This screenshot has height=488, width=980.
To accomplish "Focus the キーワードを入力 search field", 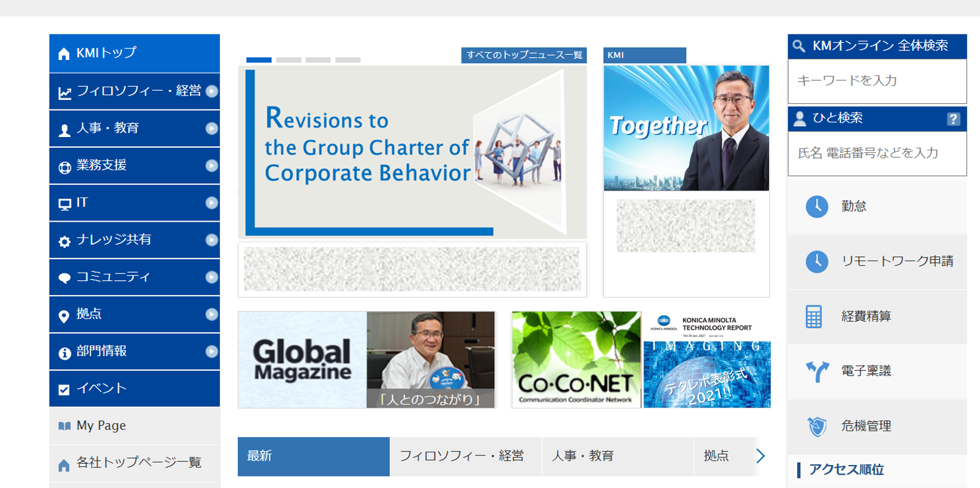I will [877, 81].
